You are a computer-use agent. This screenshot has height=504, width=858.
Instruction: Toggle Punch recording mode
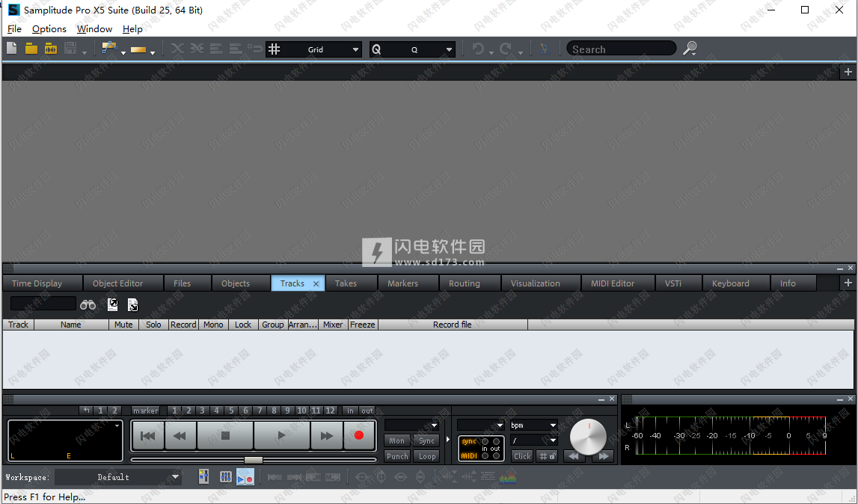tap(396, 456)
